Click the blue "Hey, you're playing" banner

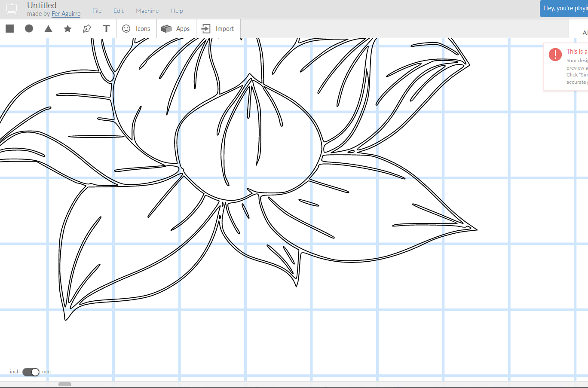564,8
